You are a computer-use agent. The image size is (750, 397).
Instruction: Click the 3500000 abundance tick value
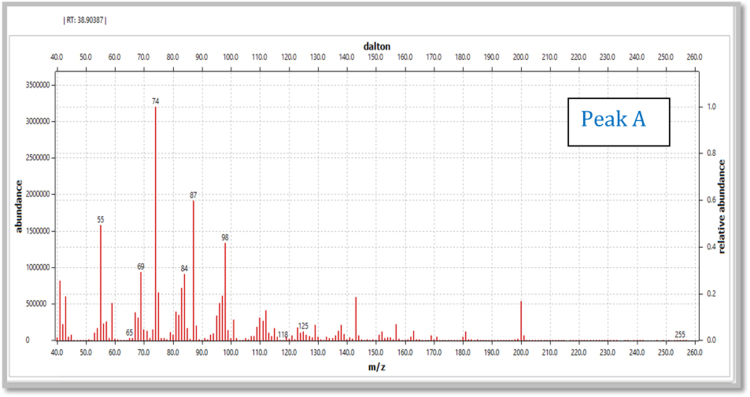click(38, 85)
